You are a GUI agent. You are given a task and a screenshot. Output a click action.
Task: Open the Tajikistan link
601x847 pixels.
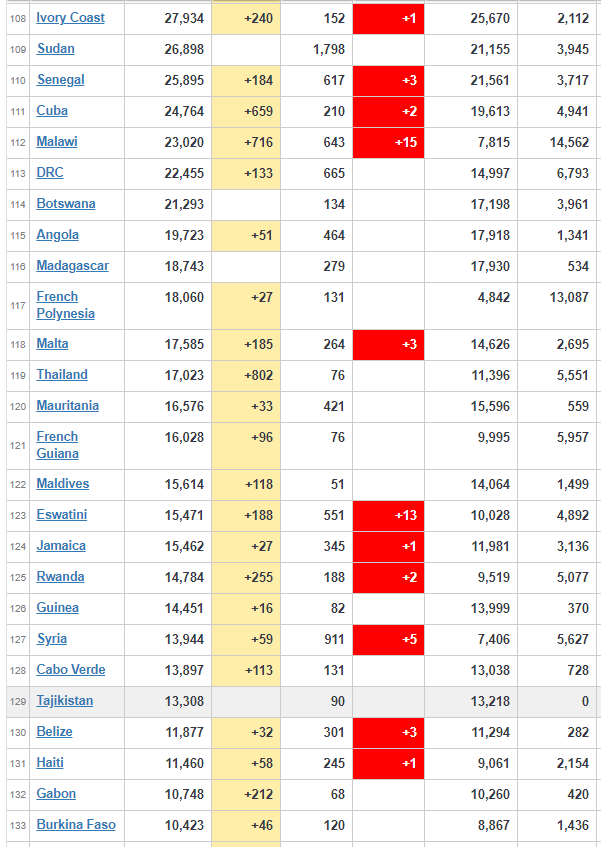(64, 701)
